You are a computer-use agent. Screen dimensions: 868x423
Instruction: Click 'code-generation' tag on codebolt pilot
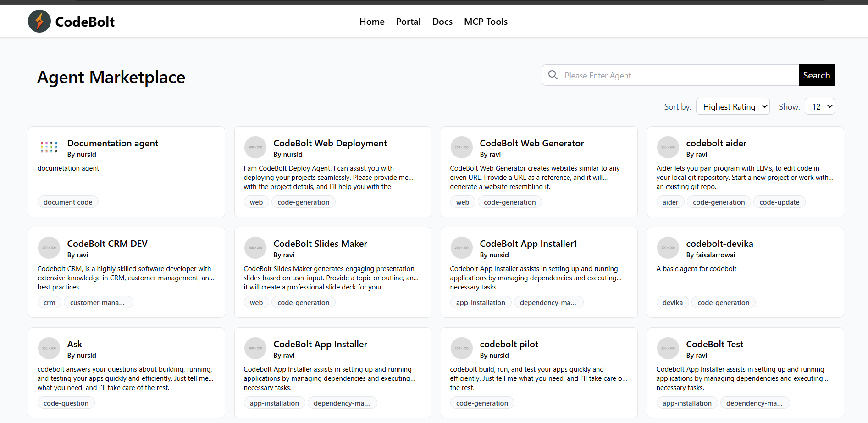click(x=482, y=403)
